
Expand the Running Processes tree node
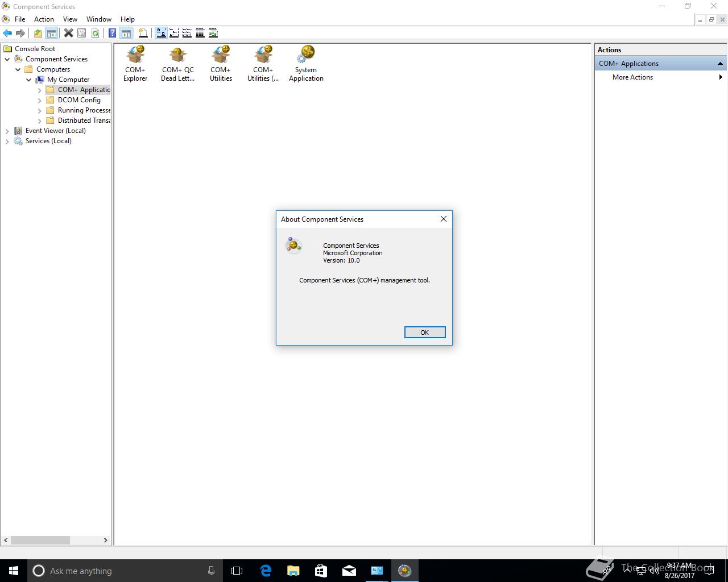tap(40, 110)
